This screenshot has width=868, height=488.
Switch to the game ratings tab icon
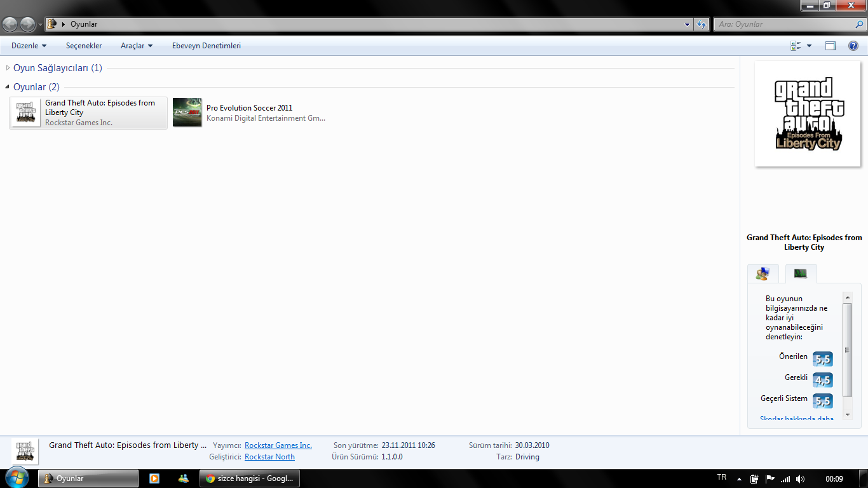pos(763,274)
